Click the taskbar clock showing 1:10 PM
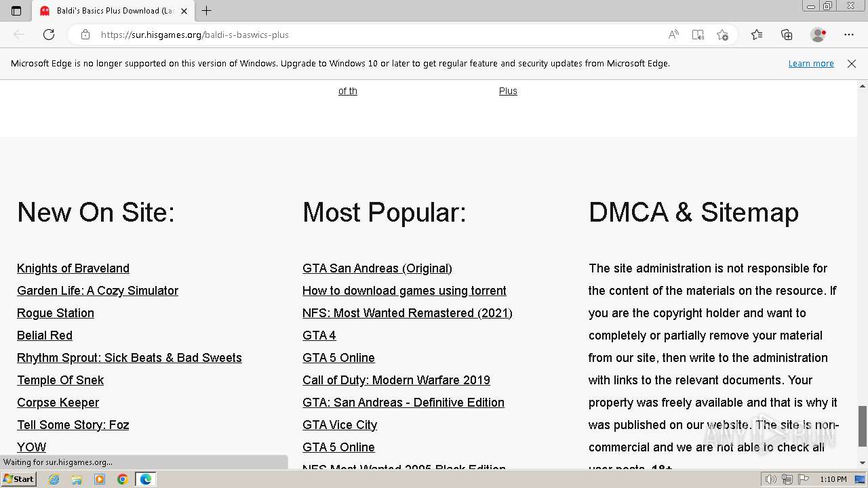The width and height of the screenshot is (868, 488). pos(833,479)
